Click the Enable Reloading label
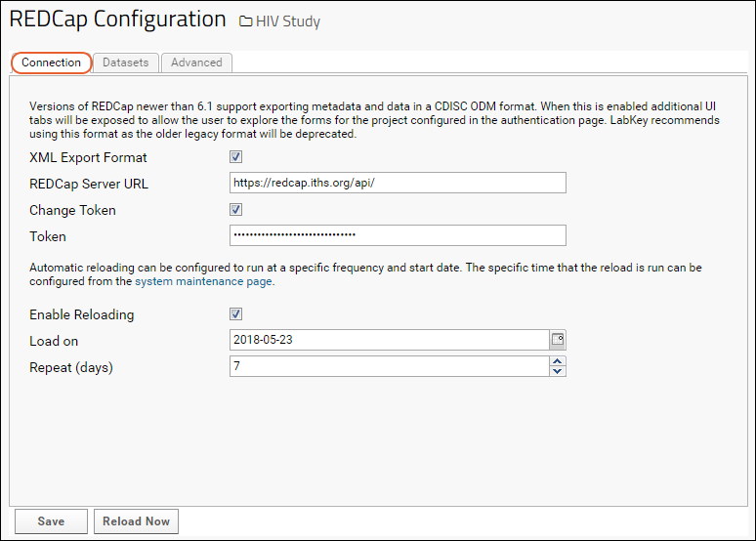This screenshot has width=756, height=541. click(x=82, y=314)
